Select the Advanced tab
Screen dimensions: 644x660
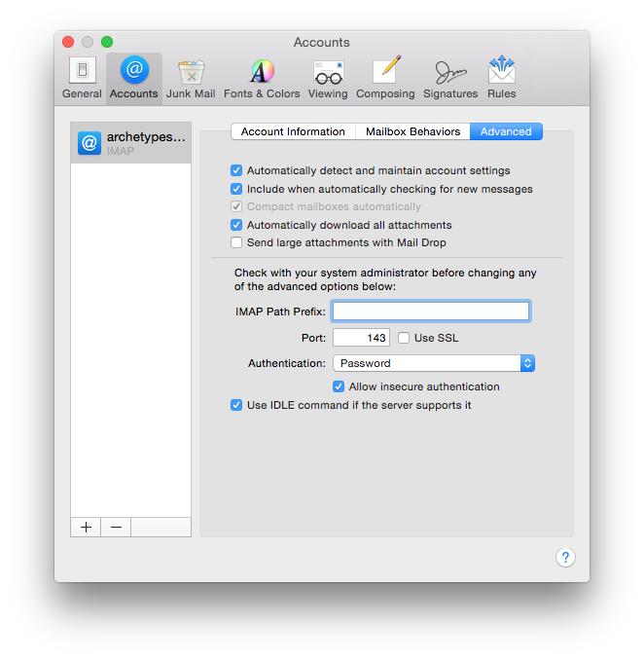tap(506, 131)
